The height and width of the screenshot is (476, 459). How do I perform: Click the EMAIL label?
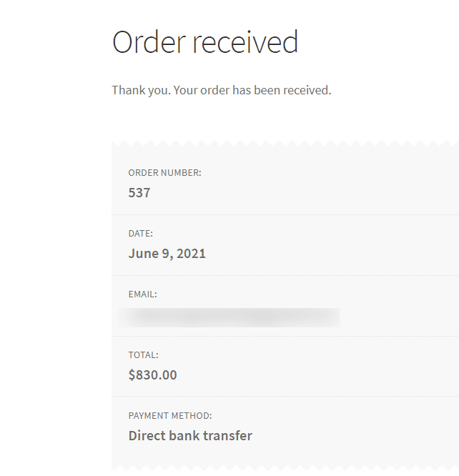[x=142, y=294]
